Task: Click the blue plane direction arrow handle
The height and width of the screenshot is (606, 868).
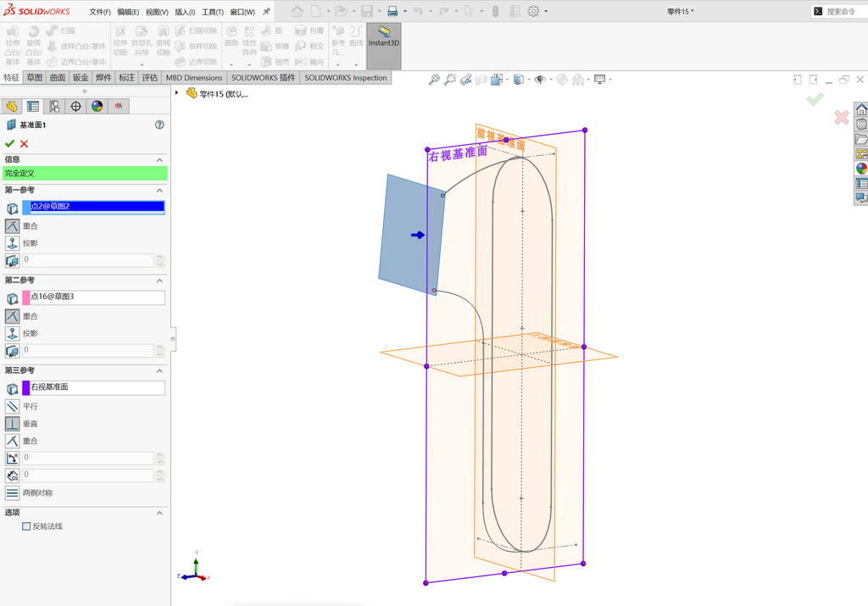Action: [x=418, y=236]
